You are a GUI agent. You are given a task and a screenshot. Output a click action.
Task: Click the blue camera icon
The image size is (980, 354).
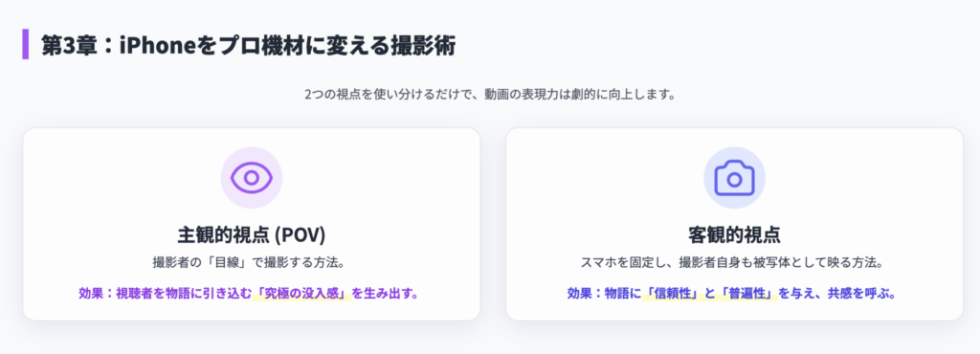734,178
